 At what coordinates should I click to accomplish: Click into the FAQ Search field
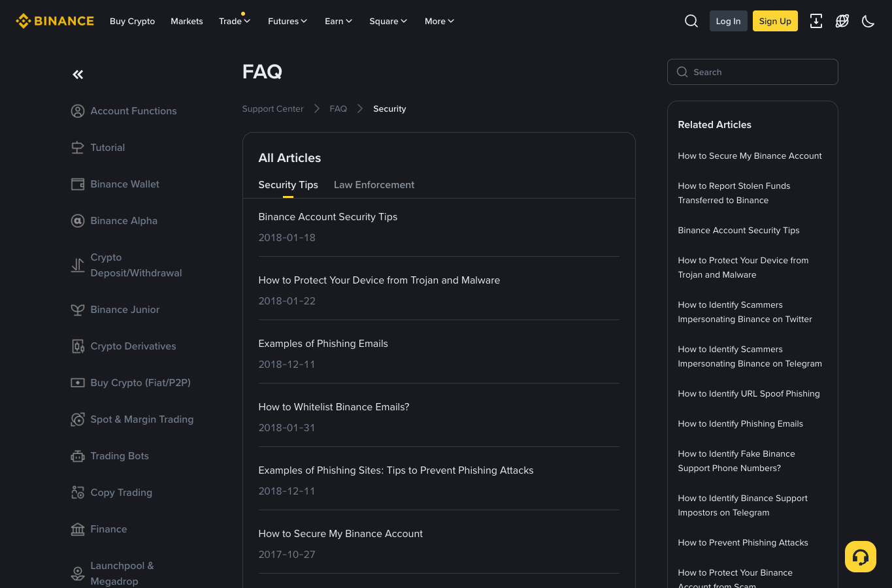click(753, 72)
